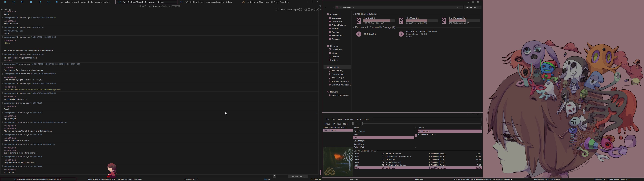
Task: Open The Sky (C:) drive icon
Action: [x=359, y=21]
